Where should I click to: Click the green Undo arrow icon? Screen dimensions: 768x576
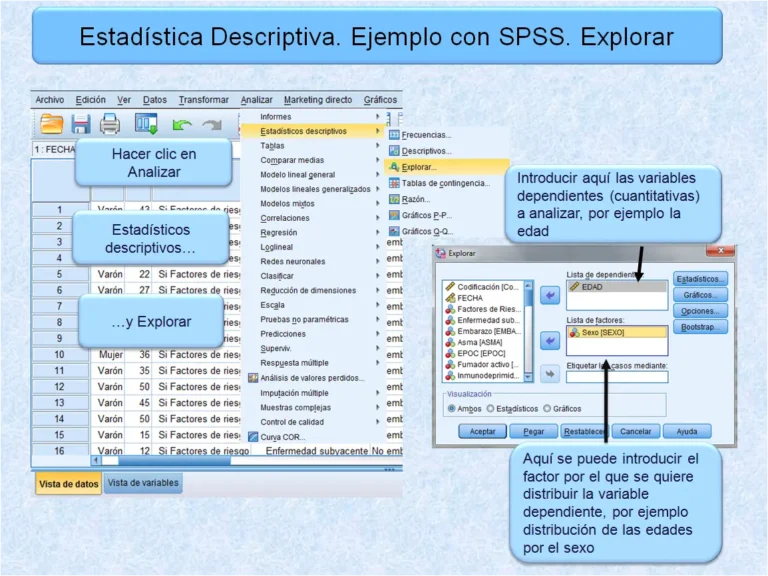182,125
